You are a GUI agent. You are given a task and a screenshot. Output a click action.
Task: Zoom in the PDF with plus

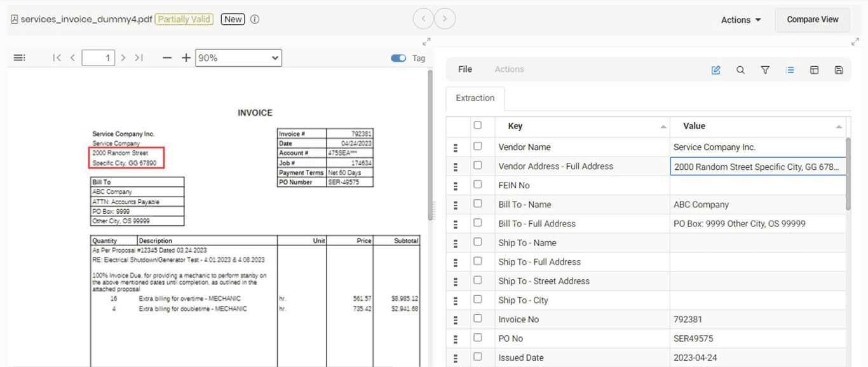tap(186, 58)
